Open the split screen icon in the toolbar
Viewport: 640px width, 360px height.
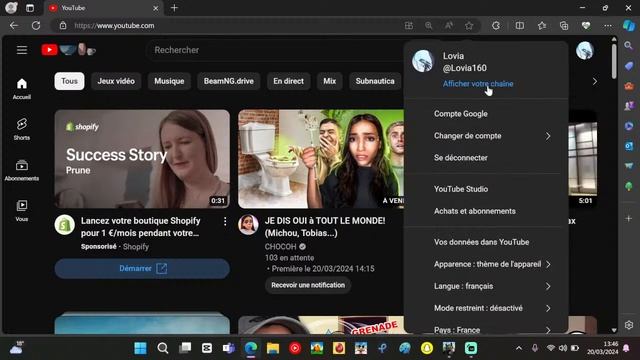[520, 26]
